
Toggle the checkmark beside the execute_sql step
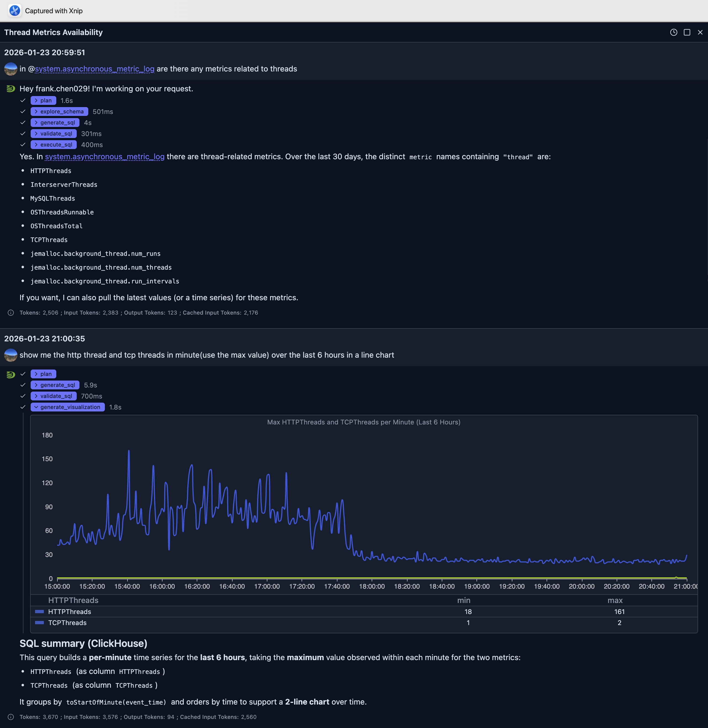coord(23,145)
